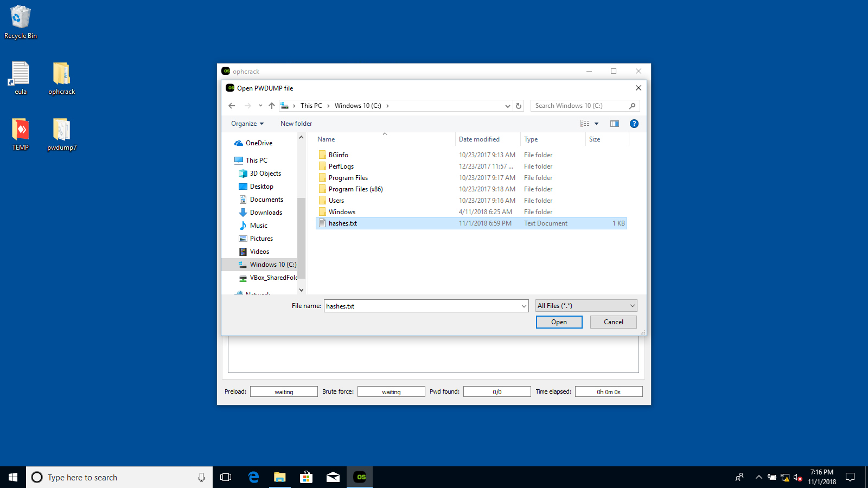Open 3D Objects in navigation pane
Viewport: 868px width, 488px height.
coord(260,174)
